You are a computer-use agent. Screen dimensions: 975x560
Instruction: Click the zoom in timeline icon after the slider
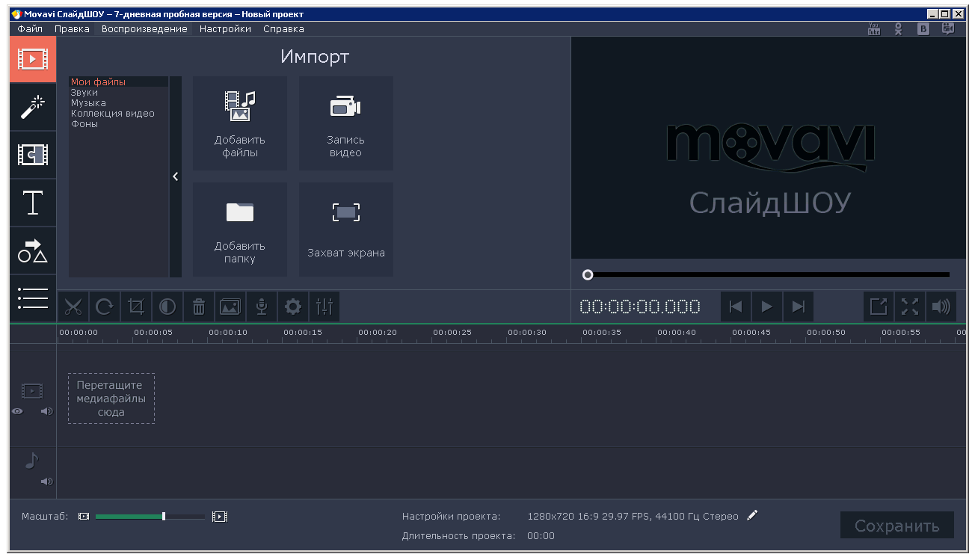(x=220, y=517)
